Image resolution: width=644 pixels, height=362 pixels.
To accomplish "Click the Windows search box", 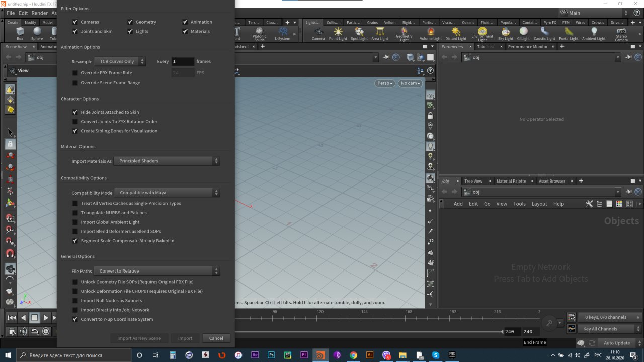I will point(73,355).
